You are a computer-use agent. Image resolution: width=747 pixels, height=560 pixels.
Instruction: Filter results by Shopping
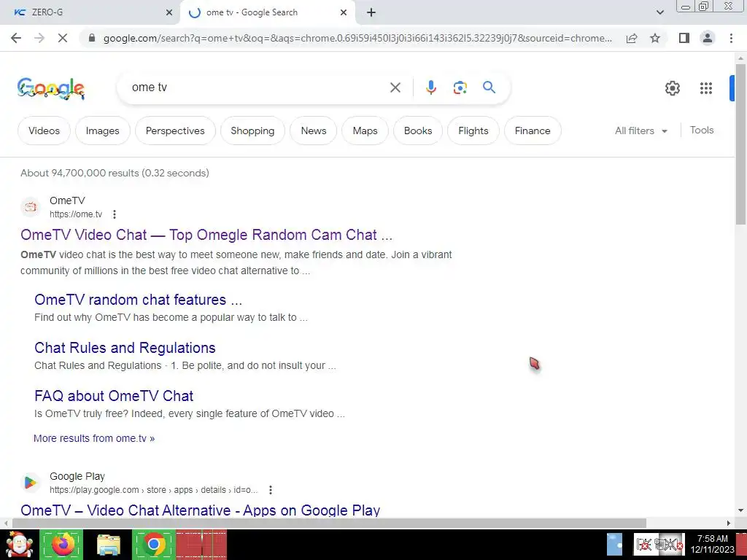pyautogui.click(x=252, y=131)
